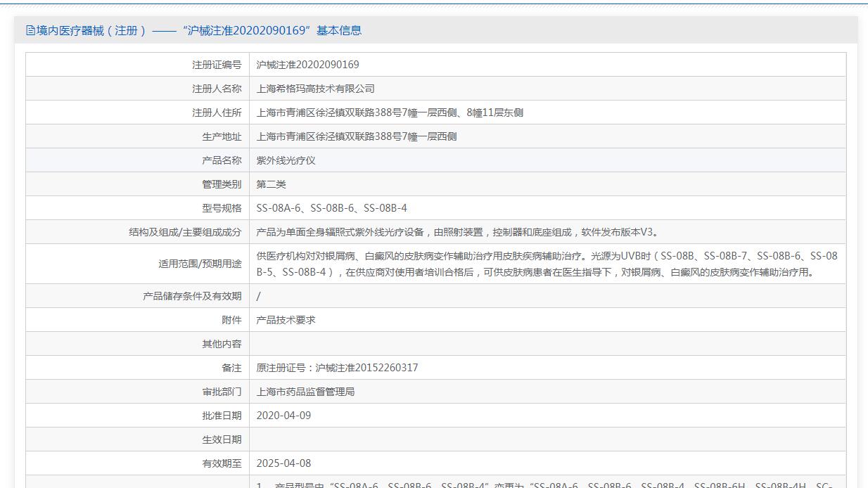Click the label 其他内容

[x=222, y=344]
